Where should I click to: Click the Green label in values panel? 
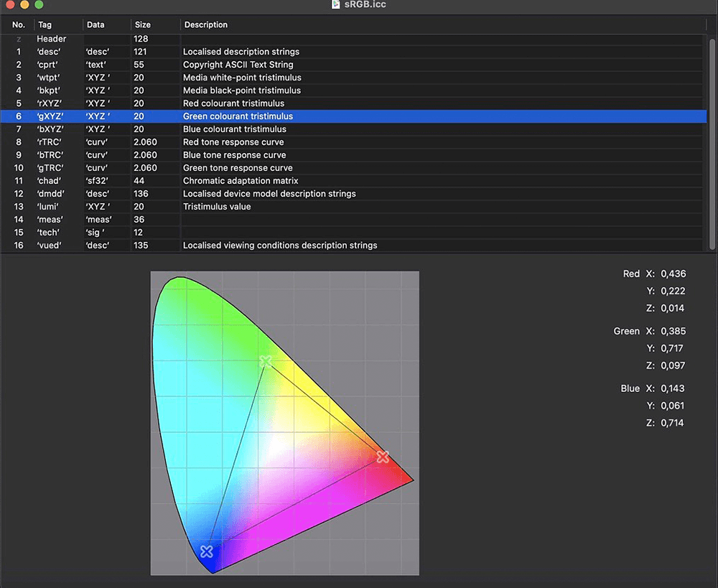[x=626, y=331]
